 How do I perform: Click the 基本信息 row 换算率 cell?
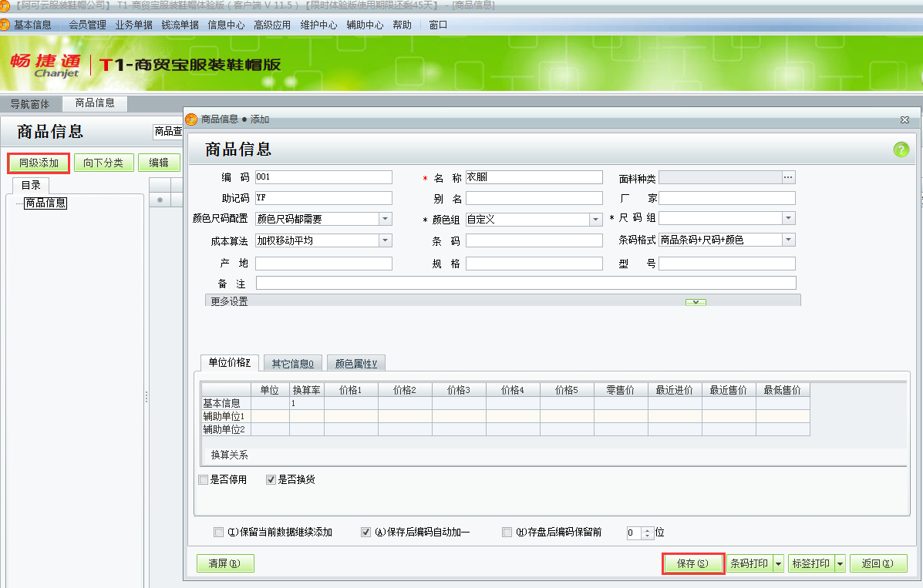(x=307, y=403)
